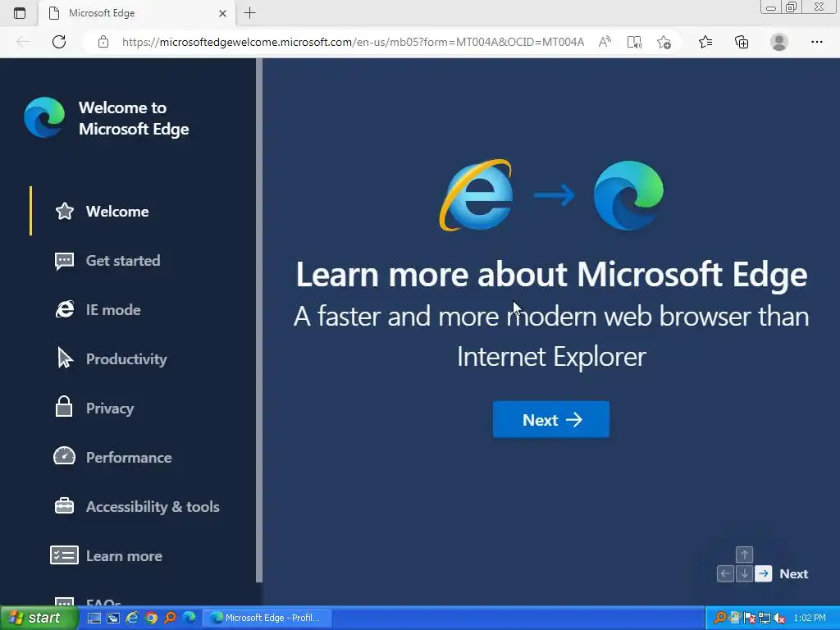The height and width of the screenshot is (630, 840).
Task: Click the back navigation arrow
Action: [23, 42]
